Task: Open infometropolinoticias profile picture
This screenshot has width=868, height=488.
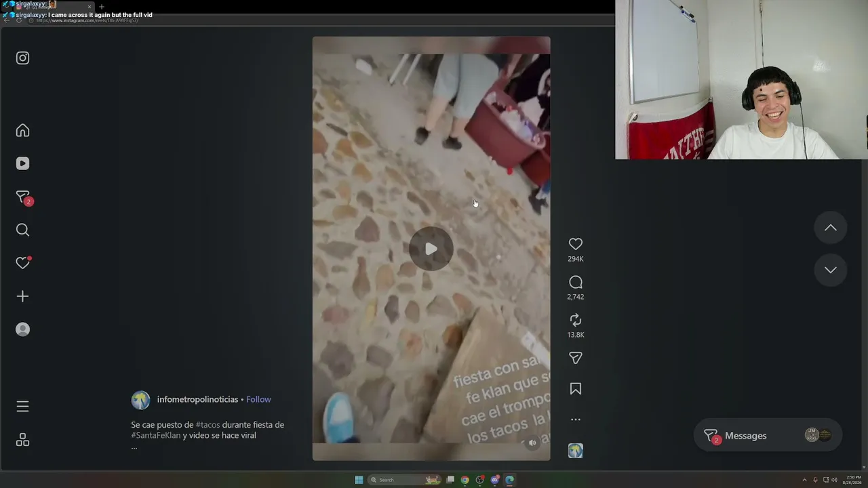Action: 140,400
